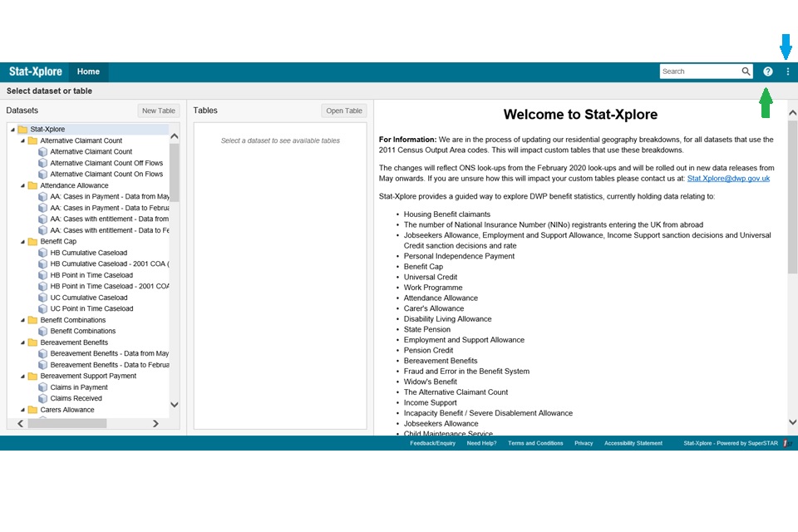The image size is (798, 532).
Task: Click the SuperSTAR logo in the footer
Action: (x=787, y=443)
